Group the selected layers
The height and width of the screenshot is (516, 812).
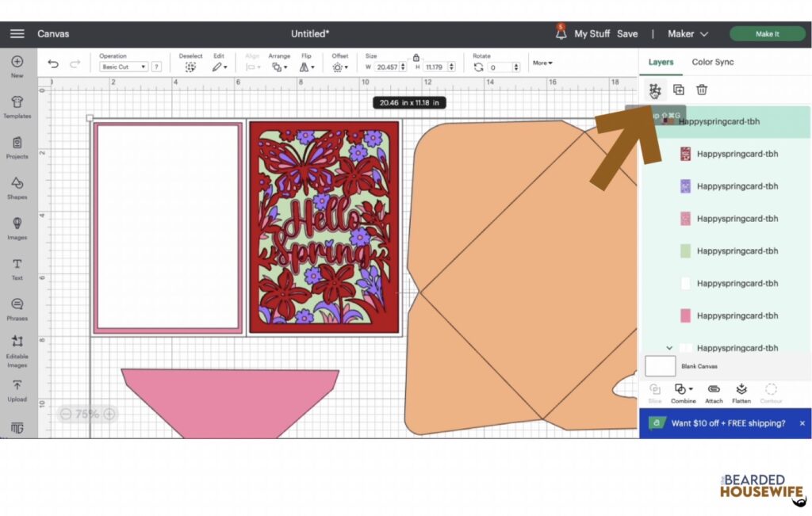click(x=654, y=90)
